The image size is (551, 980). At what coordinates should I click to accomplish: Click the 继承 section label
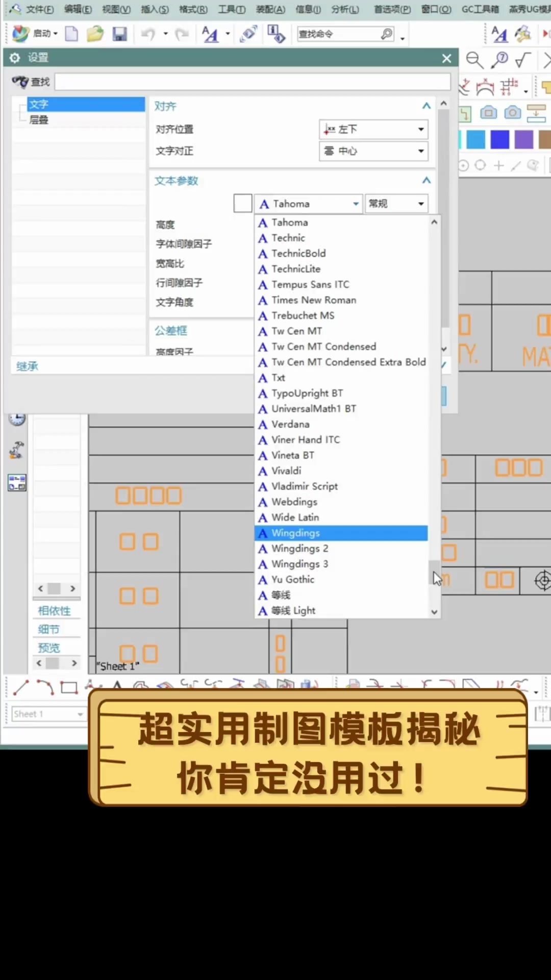[x=27, y=366]
